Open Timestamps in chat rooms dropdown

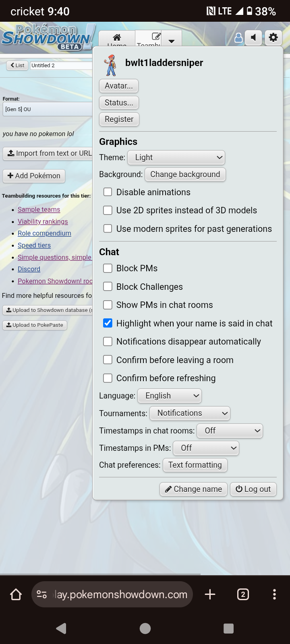230,431
